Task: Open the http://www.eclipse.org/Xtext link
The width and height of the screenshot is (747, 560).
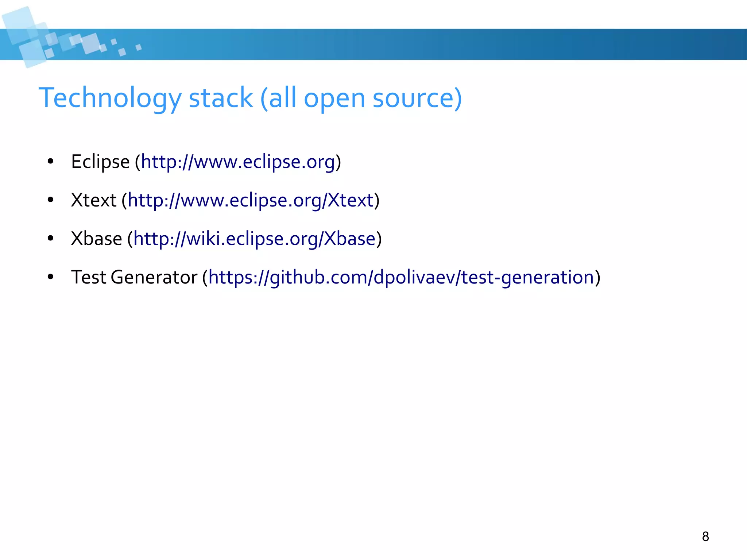Action: (x=251, y=200)
